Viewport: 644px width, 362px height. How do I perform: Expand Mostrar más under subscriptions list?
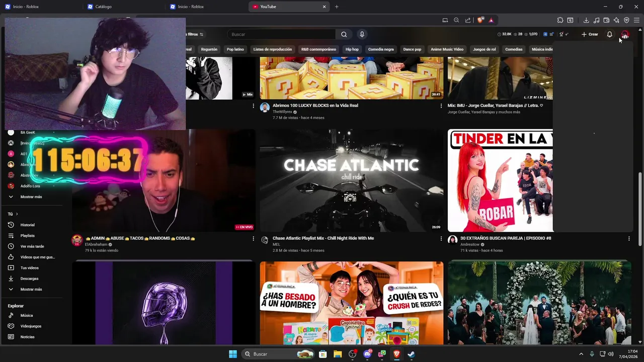[32, 197]
